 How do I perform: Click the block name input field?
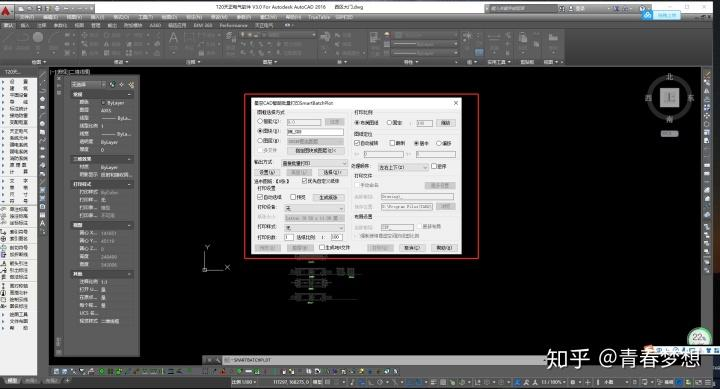(x=315, y=132)
